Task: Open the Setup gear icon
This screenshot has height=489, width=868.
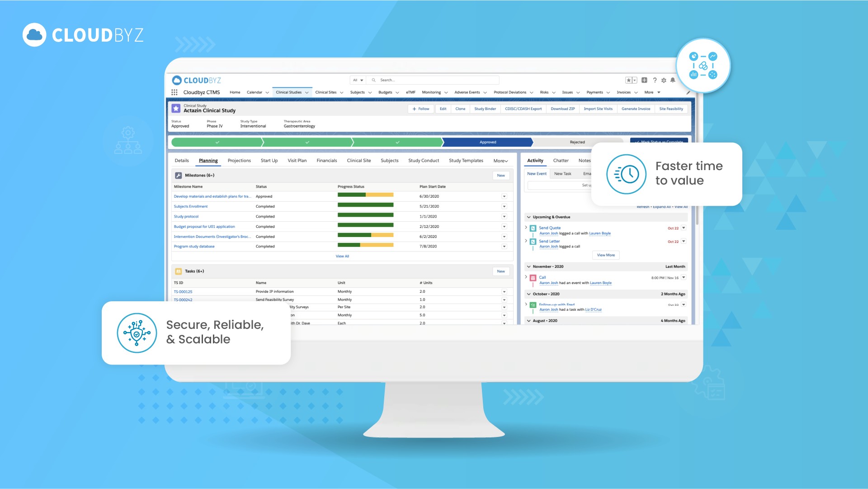Action: pos(664,80)
